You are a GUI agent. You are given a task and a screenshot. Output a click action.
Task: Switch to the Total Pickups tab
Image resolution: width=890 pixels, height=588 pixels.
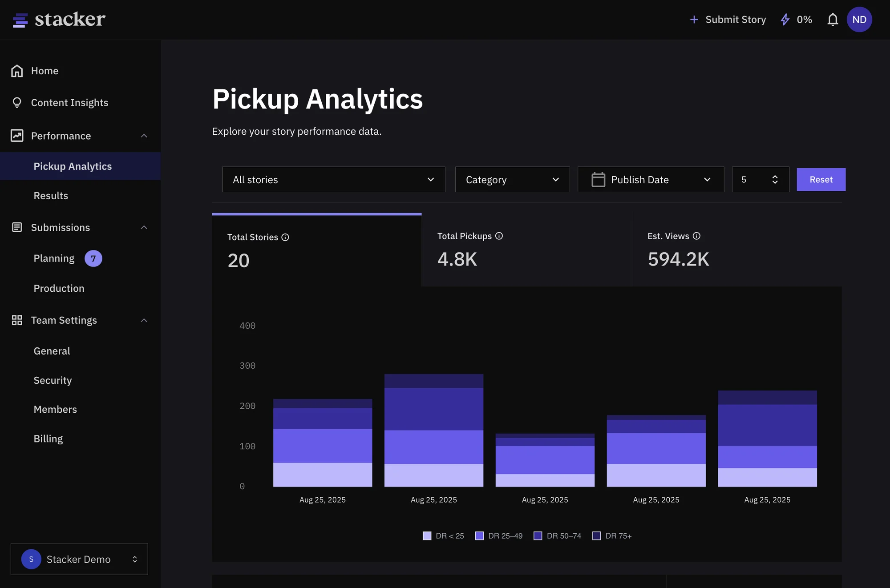527,250
